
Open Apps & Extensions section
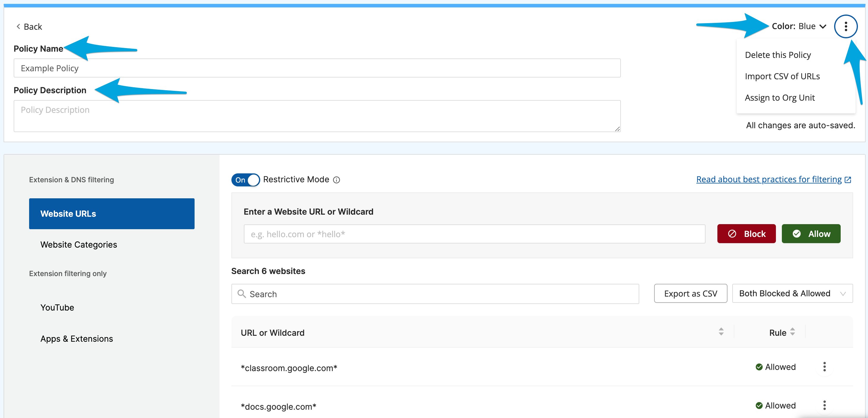point(76,338)
